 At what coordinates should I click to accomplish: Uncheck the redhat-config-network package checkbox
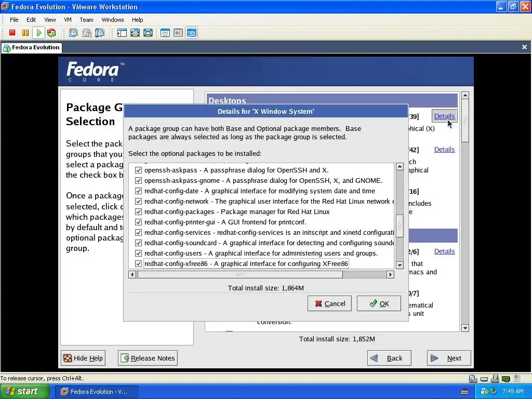click(x=138, y=201)
